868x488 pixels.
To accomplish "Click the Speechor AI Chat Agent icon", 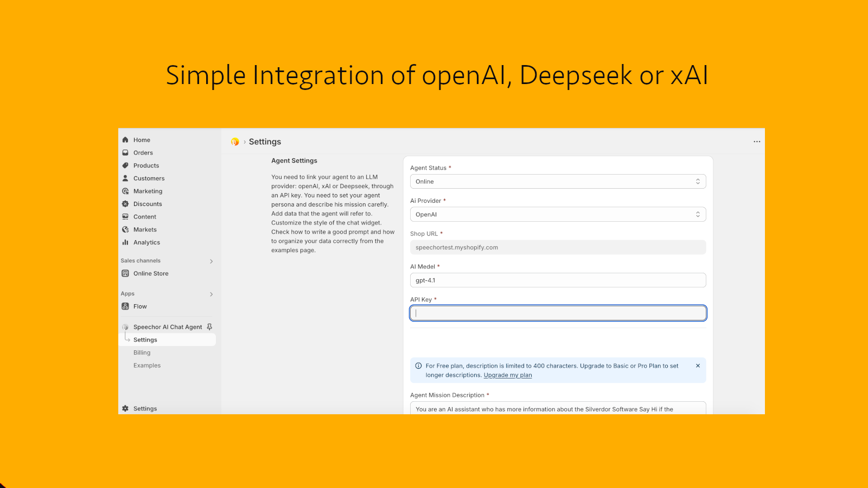I will point(125,327).
